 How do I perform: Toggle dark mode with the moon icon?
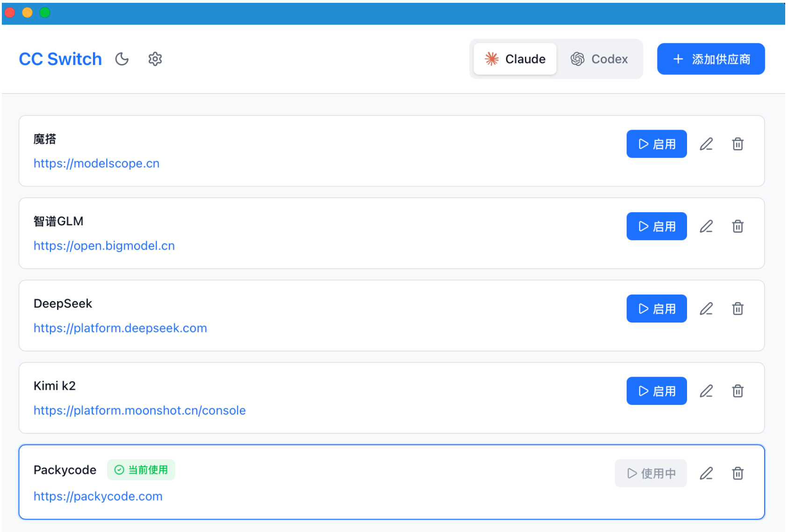[122, 59]
